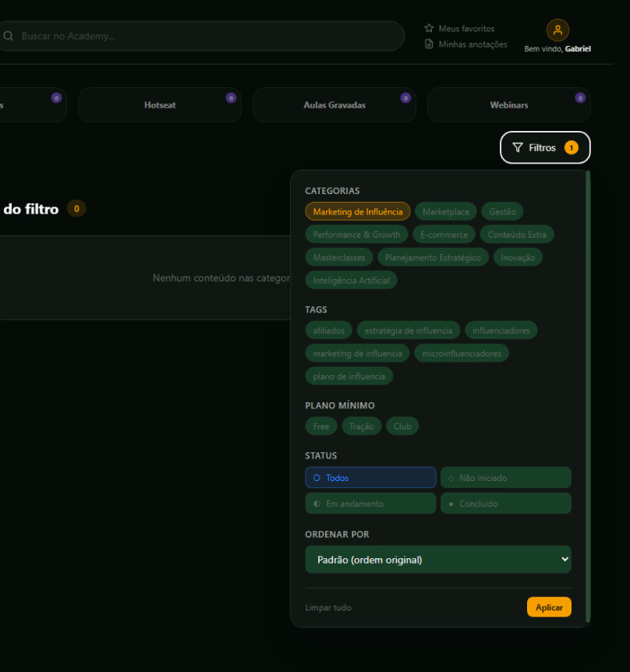
Task: Focus the Buscar no Academy search field
Action: click(x=201, y=36)
